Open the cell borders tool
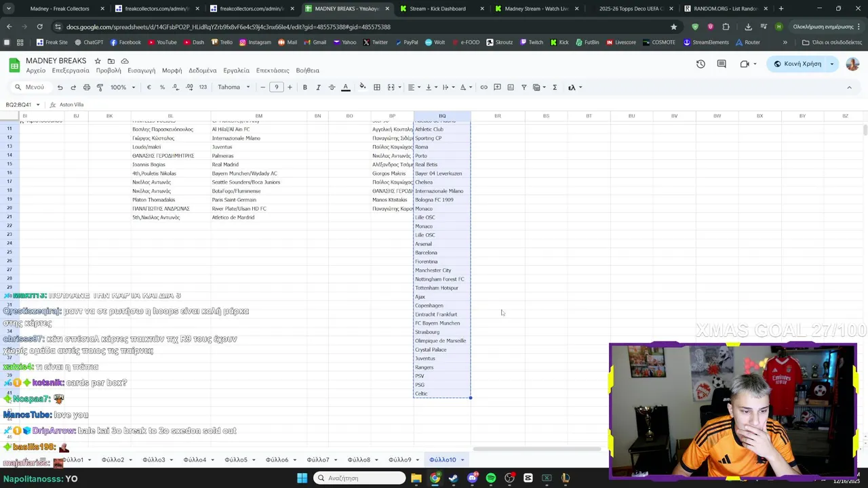The width and height of the screenshot is (868, 488). point(377,87)
